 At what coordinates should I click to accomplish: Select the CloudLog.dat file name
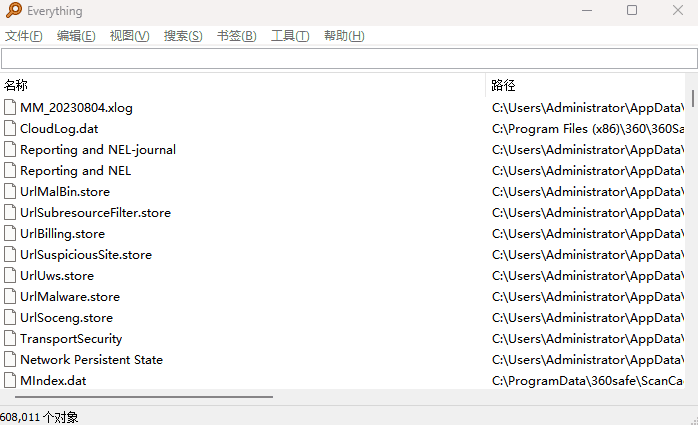tap(59, 129)
